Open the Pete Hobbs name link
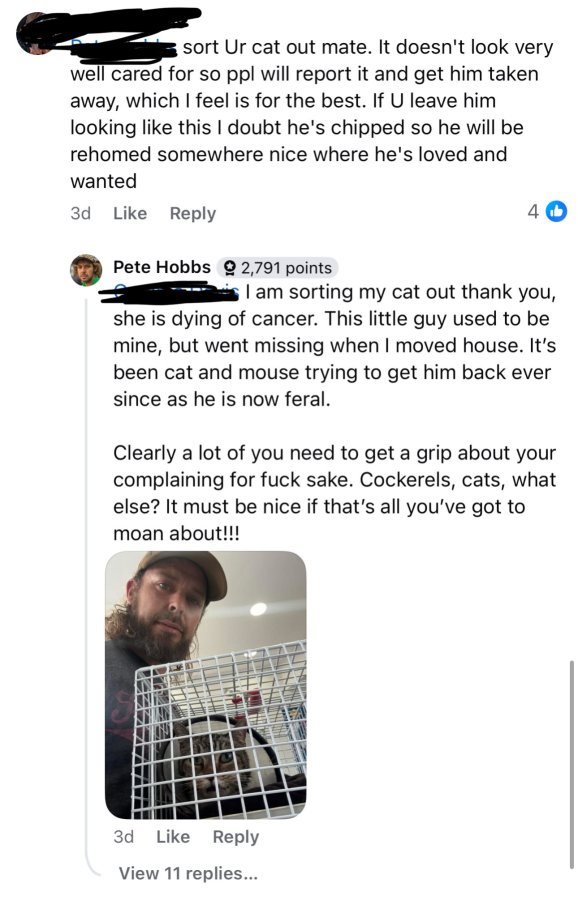 (x=162, y=267)
